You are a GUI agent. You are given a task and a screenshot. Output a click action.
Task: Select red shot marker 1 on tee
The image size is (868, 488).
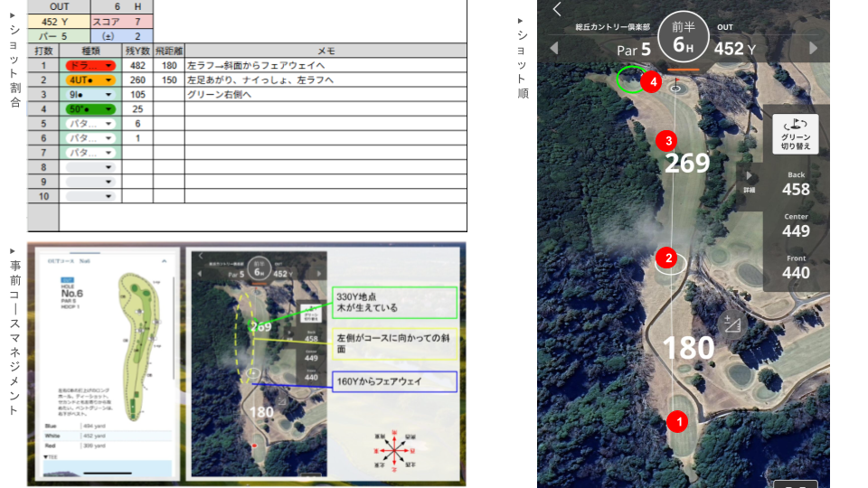(677, 420)
